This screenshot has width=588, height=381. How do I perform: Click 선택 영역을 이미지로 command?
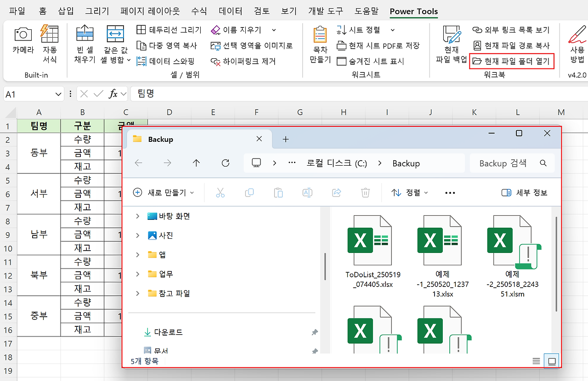pos(252,45)
